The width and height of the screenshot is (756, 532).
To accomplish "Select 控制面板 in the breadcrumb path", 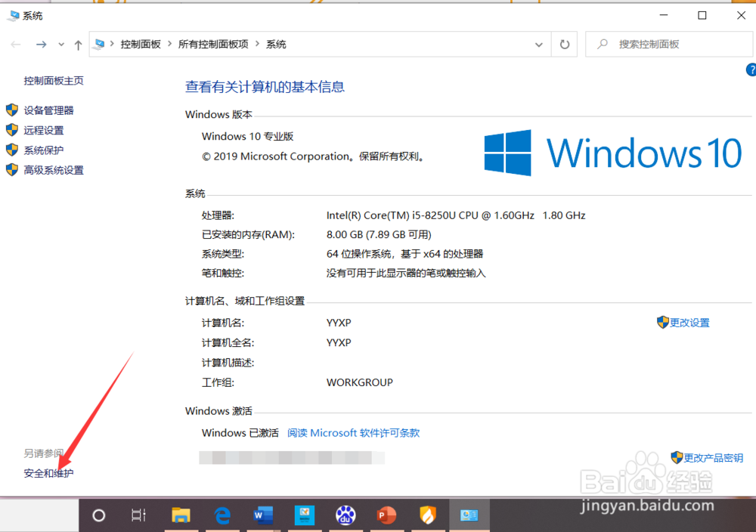I will [141, 45].
